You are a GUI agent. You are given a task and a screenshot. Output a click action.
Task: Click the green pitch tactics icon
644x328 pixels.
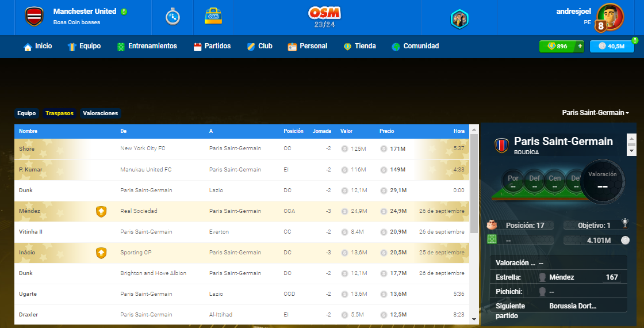click(492, 239)
